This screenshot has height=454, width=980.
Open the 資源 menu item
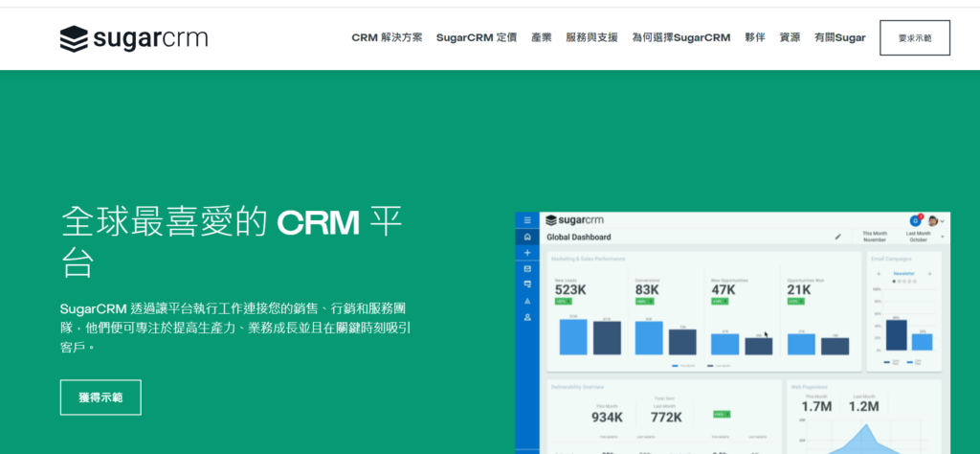point(790,37)
